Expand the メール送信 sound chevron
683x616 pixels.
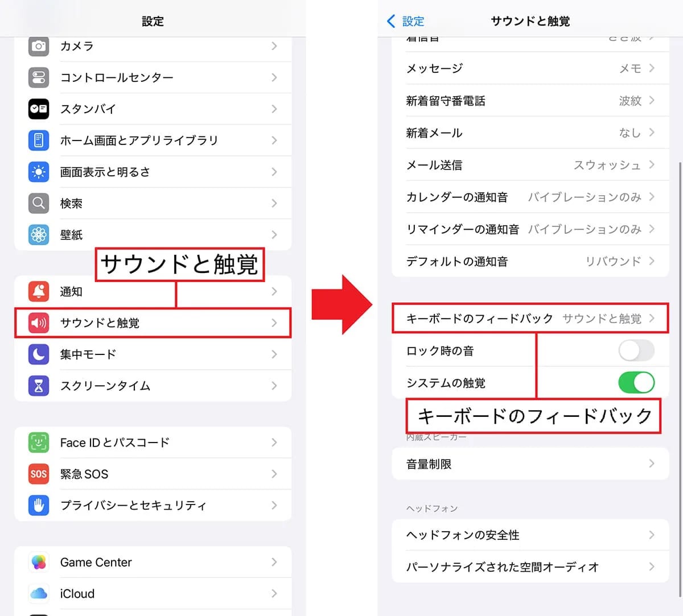(x=652, y=165)
